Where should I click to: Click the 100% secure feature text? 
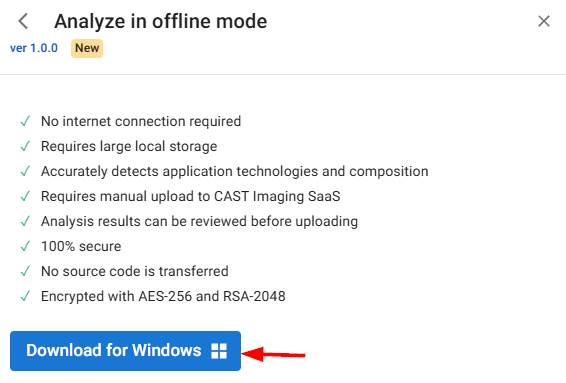[81, 246]
